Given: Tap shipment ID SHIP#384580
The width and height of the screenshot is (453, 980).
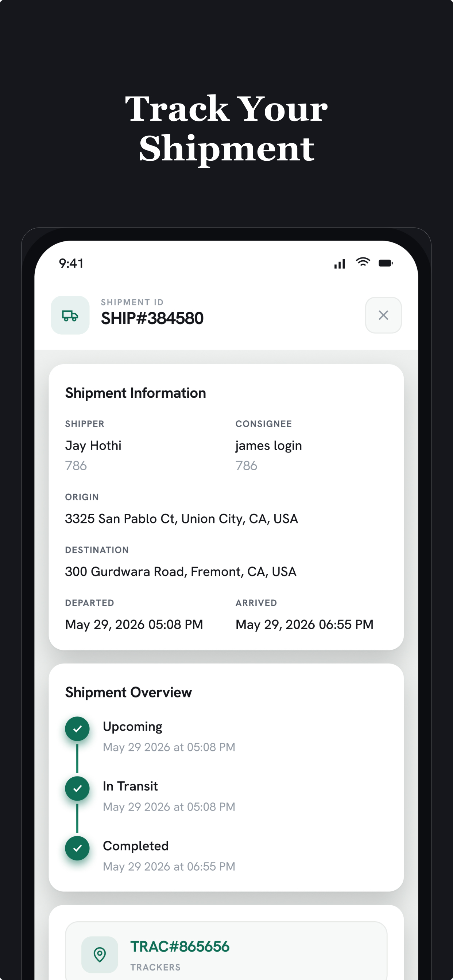Looking at the screenshot, I should click(x=152, y=318).
